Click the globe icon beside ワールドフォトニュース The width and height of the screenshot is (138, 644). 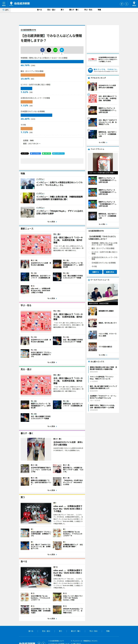(89, 280)
